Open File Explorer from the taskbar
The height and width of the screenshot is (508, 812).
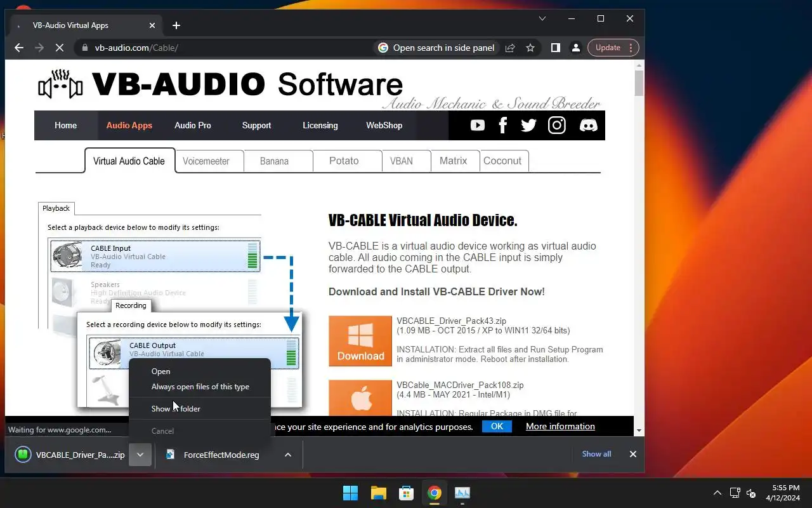pos(379,493)
